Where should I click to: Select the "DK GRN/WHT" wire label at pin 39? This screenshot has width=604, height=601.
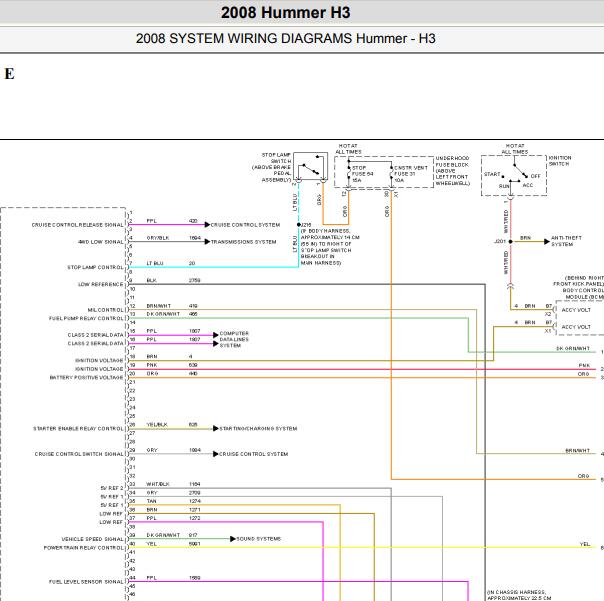click(163, 535)
